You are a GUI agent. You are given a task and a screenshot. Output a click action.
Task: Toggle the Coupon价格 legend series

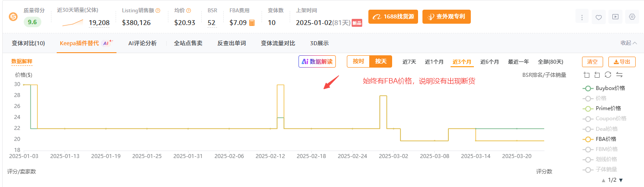(x=604, y=119)
